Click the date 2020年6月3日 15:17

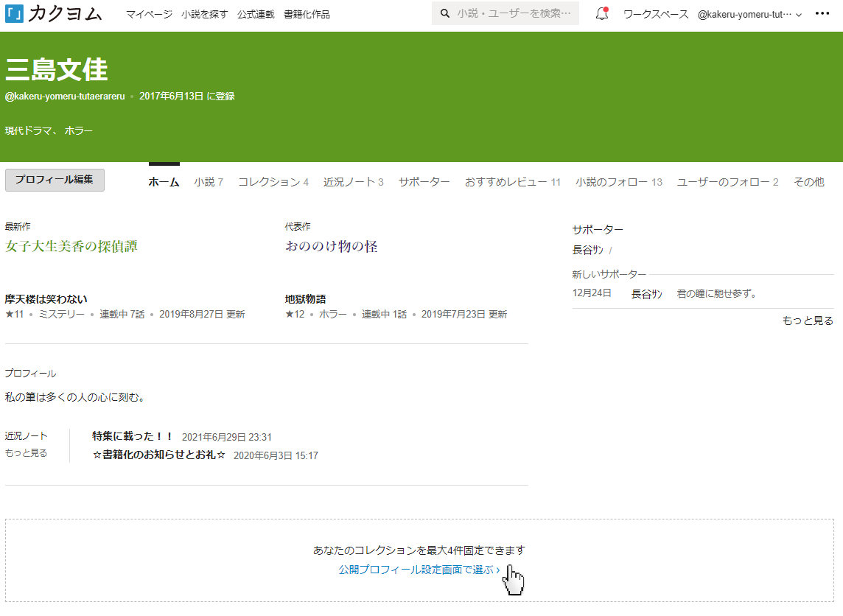pyautogui.click(x=276, y=455)
